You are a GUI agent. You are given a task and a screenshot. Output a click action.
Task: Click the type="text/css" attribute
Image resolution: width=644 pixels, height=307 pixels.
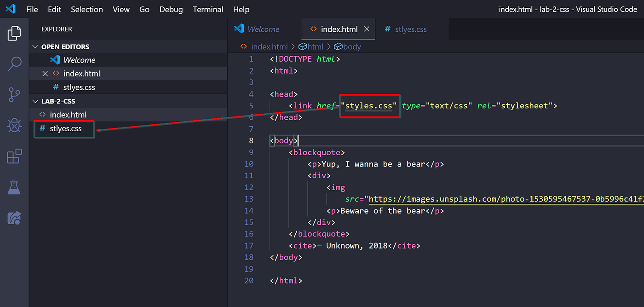pyautogui.click(x=437, y=106)
